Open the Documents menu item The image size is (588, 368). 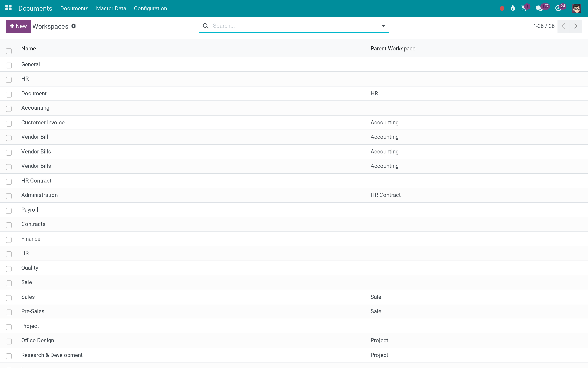coord(74,8)
